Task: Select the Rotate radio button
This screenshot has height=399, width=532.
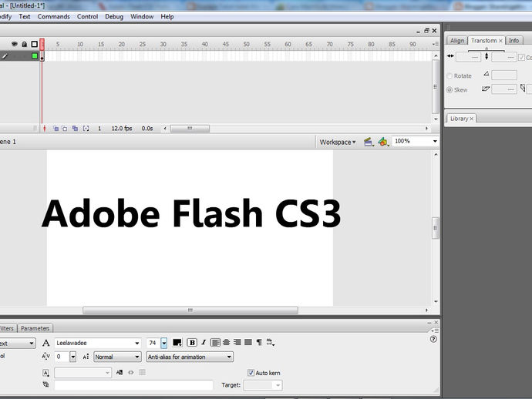Action: click(450, 76)
